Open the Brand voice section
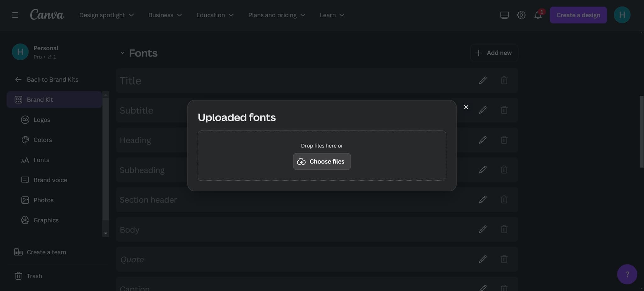This screenshot has width=644, height=291. (50, 180)
